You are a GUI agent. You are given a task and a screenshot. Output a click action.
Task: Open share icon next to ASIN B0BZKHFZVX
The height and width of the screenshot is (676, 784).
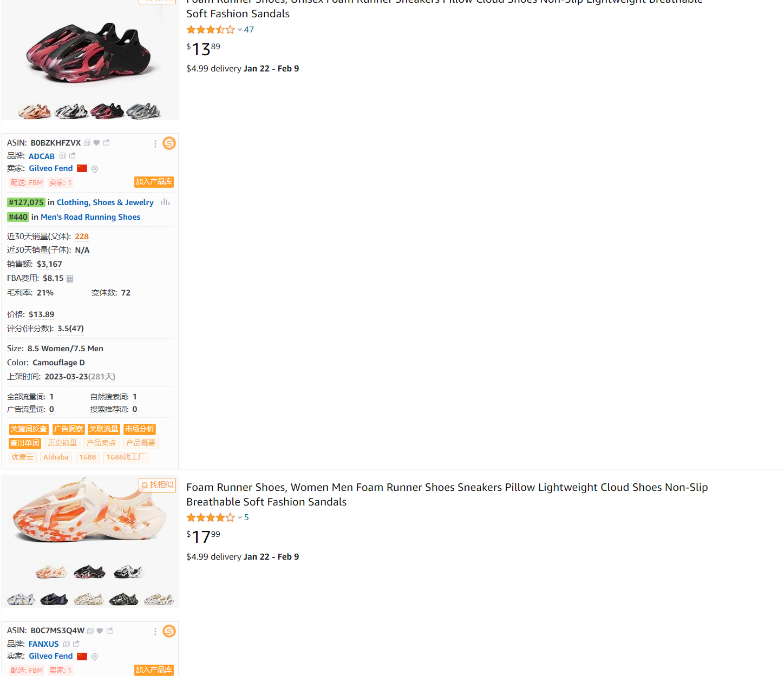107,143
